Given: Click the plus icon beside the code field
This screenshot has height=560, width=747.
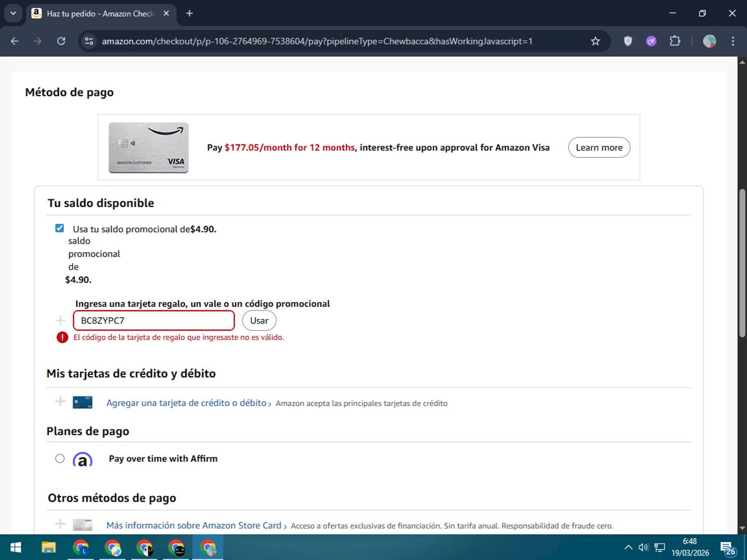Looking at the screenshot, I should (60, 321).
